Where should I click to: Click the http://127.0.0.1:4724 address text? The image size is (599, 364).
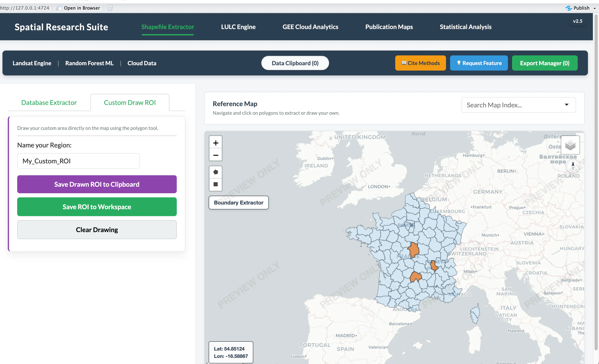tap(25, 8)
